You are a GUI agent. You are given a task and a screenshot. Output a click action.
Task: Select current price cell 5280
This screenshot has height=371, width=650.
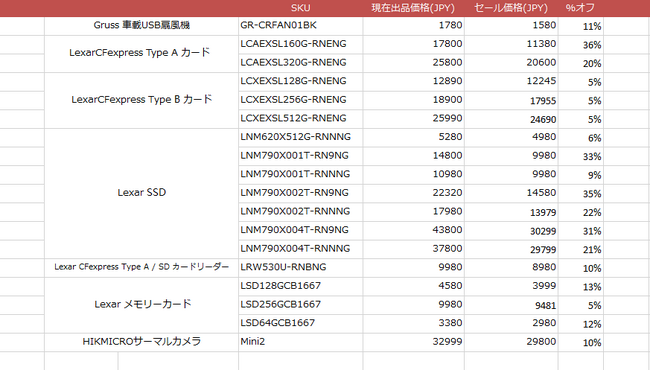pos(413,138)
